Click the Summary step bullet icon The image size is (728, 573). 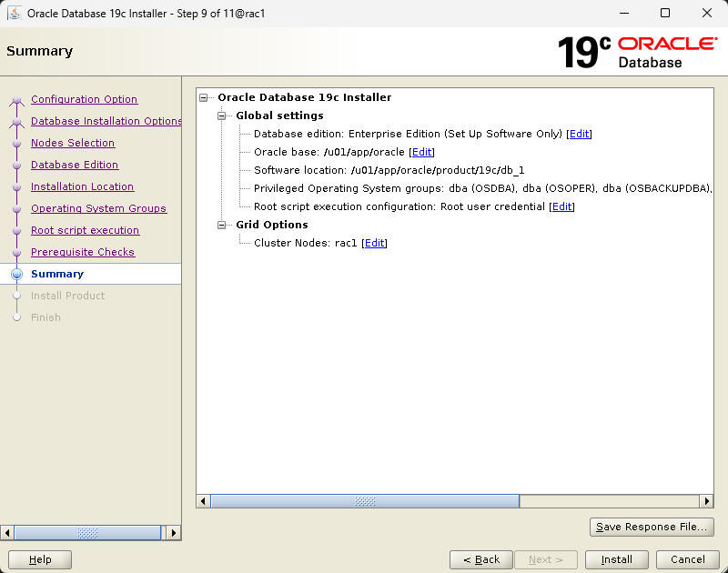click(x=16, y=274)
